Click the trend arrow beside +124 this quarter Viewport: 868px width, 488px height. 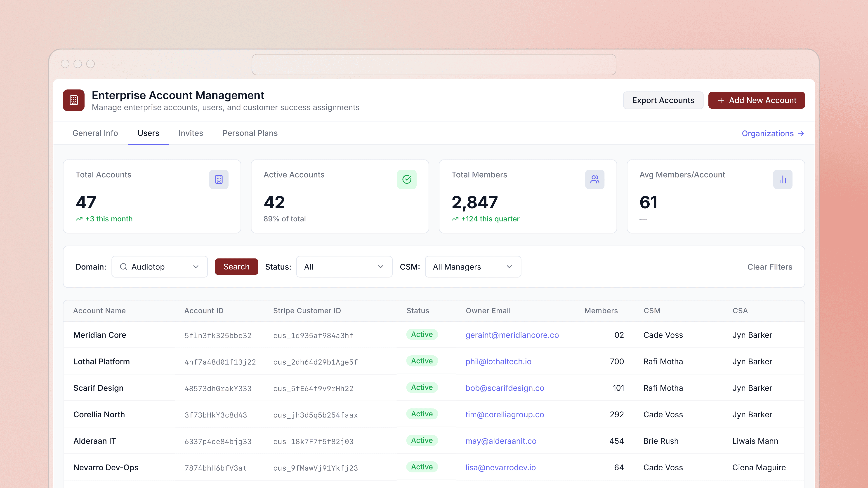(455, 219)
